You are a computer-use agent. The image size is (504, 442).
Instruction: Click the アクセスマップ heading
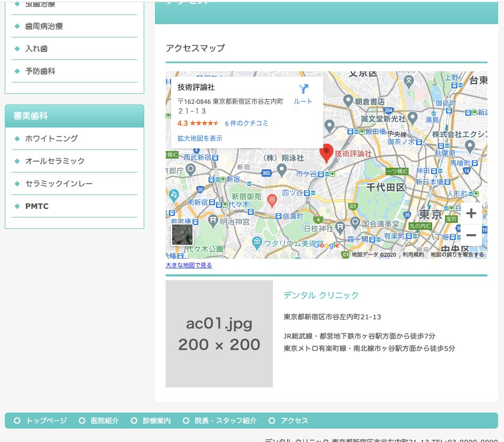[195, 48]
